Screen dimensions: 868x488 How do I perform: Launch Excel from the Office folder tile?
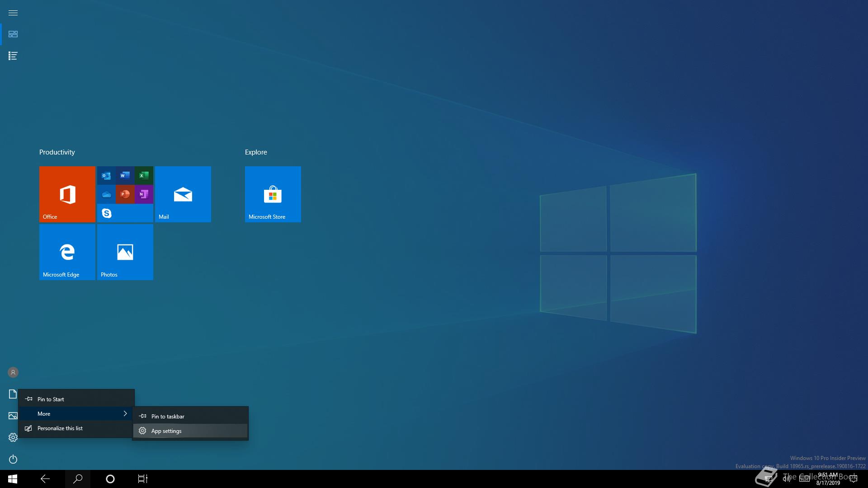[144, 175]
